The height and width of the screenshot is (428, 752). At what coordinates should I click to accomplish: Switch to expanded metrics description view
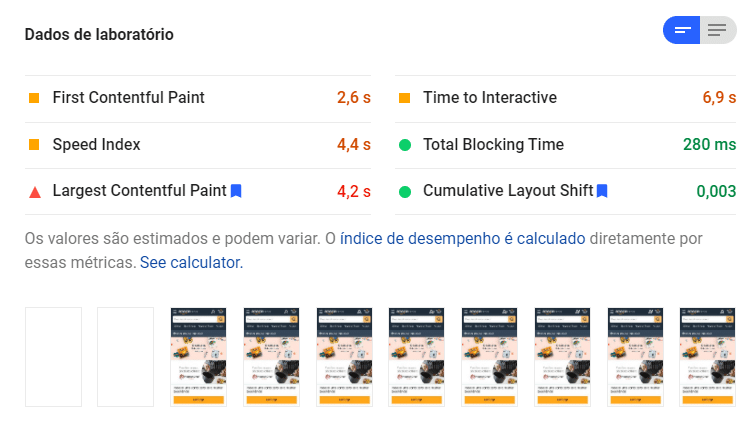coord(717,30)
